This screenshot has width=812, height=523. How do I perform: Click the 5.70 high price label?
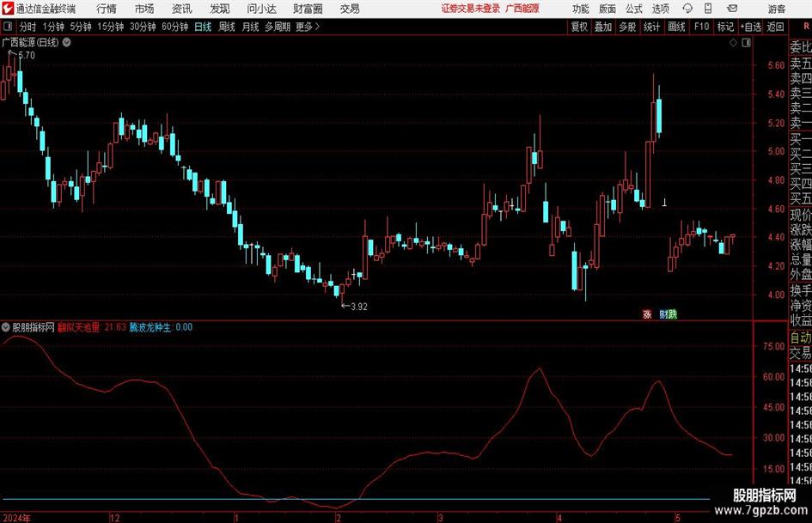tap(27, 55)
